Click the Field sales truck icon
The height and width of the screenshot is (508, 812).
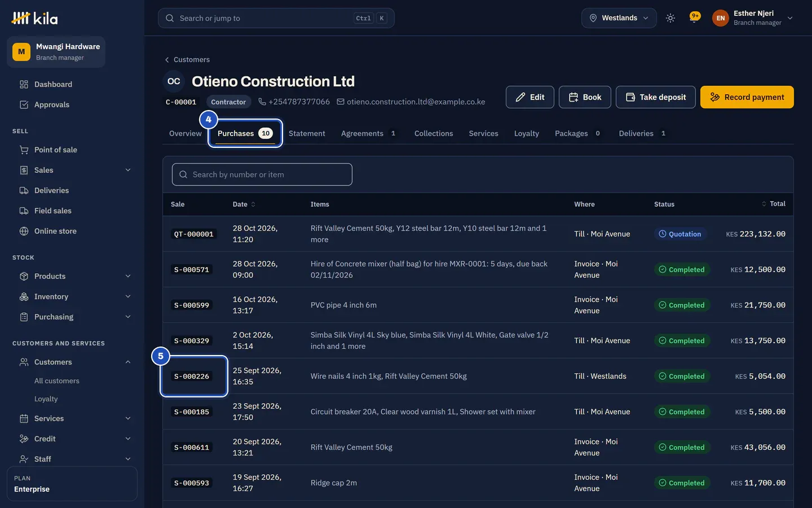click(x=24, y=211)
